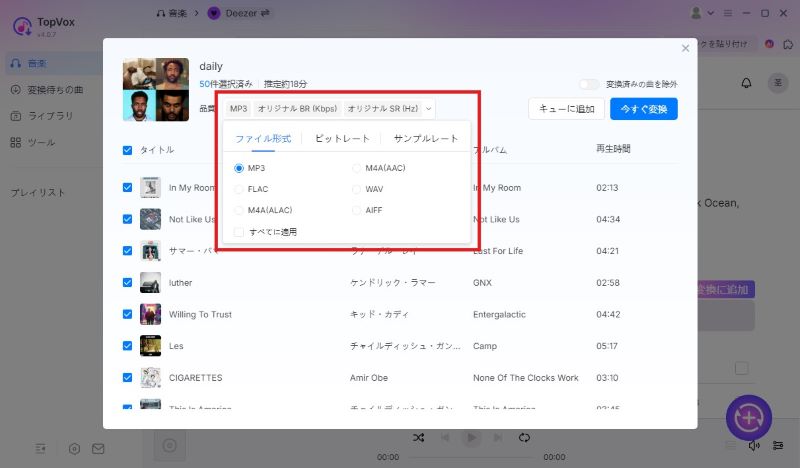
Task: Toggle repeat playback mode
Action: pos(524,437)
